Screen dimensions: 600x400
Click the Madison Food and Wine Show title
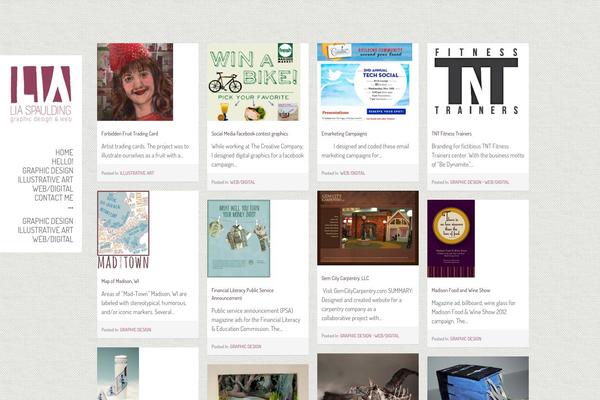[461, 291]
